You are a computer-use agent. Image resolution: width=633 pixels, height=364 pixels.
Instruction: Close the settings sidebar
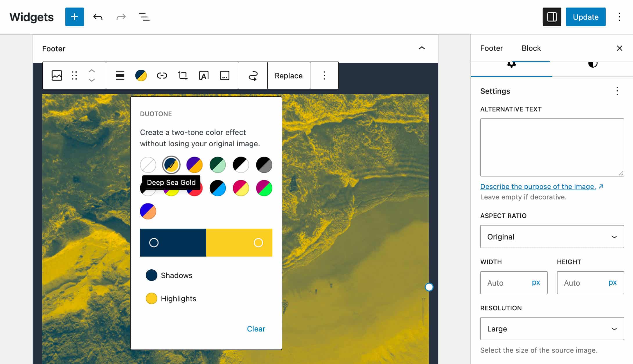tap(619, 48)
